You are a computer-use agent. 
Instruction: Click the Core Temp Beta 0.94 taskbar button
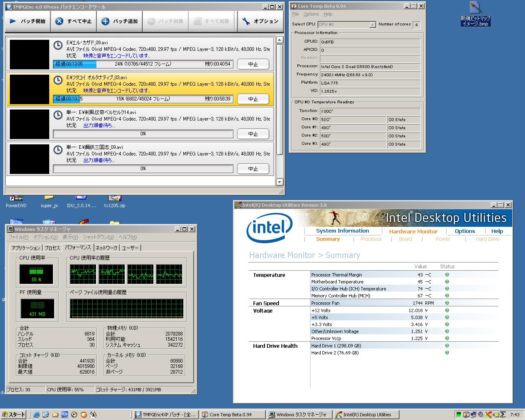(x=233, y=415)
